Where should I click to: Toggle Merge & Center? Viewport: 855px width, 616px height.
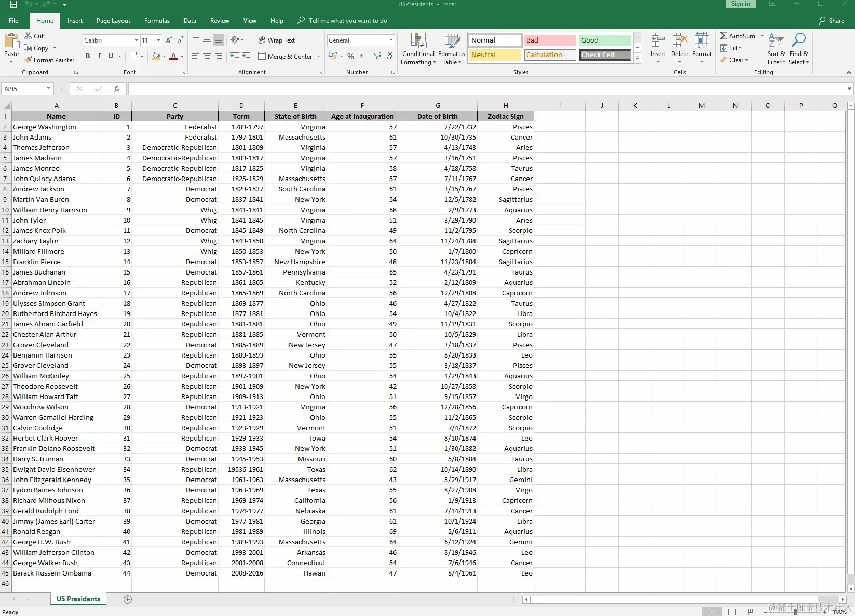[286, 56]
